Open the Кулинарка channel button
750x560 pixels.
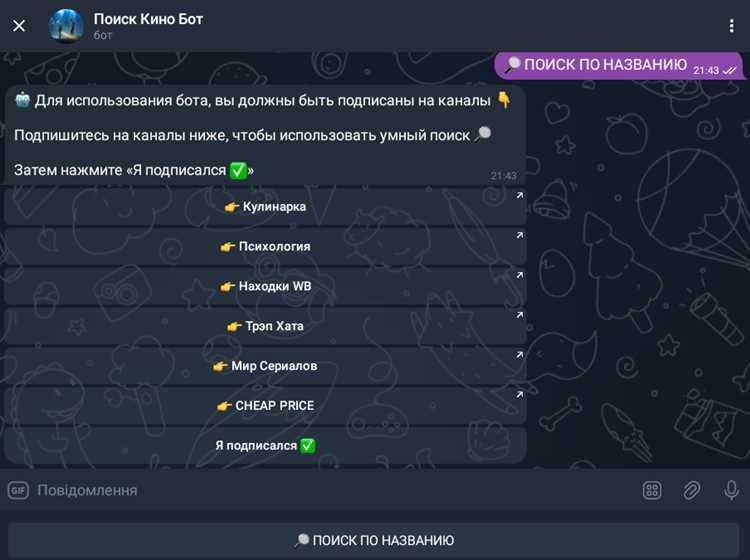(x=265, y=207)
